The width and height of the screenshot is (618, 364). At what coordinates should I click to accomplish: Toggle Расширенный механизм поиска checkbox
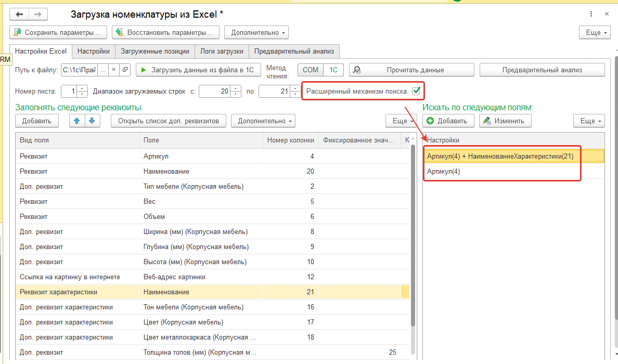click(416, 91)
